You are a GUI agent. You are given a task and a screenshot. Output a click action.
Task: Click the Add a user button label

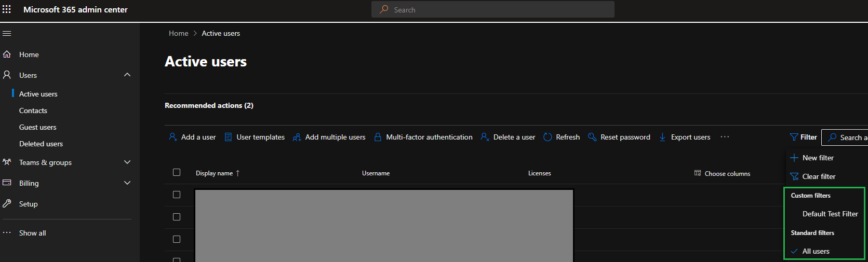pos(198,137)
